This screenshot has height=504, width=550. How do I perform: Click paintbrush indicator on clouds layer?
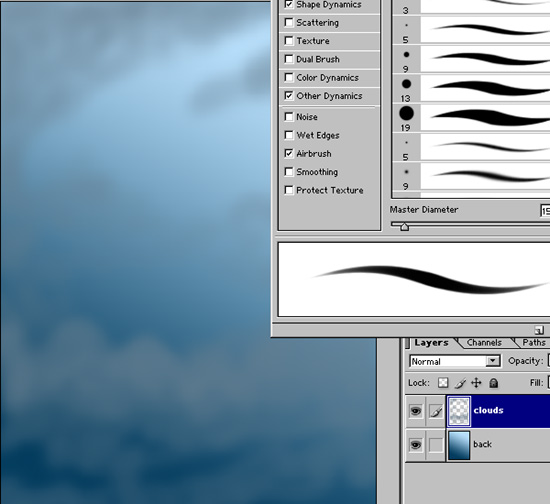(436, 411)
